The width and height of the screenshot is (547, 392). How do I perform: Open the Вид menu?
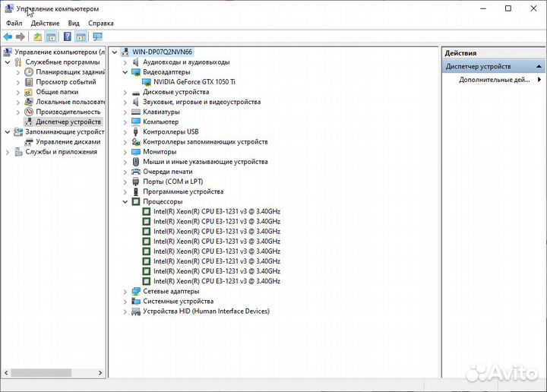coord(74,24)
